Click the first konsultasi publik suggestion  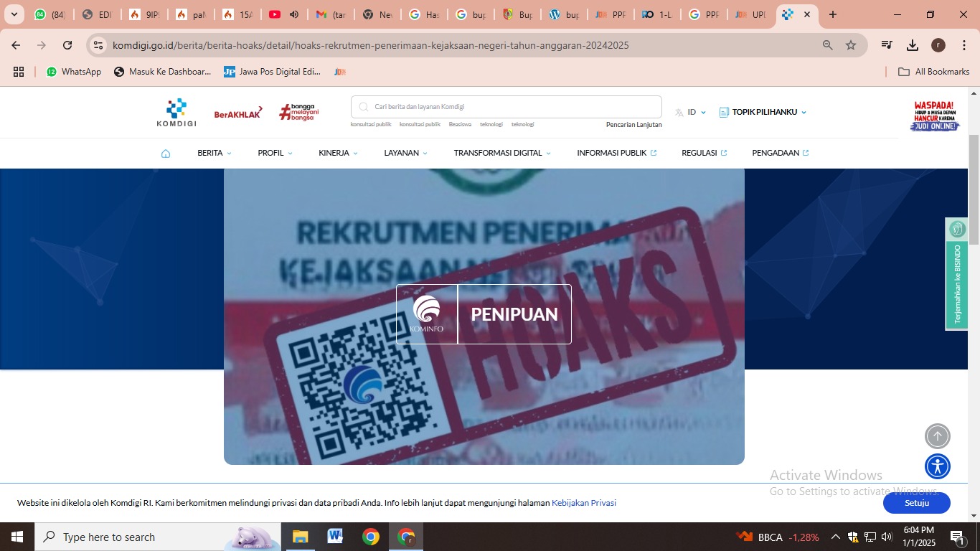(371, 125)
